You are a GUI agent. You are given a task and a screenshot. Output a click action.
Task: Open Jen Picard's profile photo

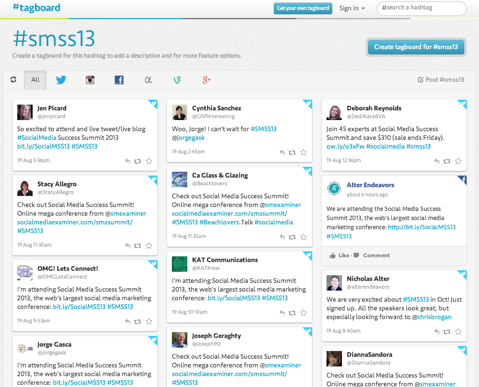point(25,112)
